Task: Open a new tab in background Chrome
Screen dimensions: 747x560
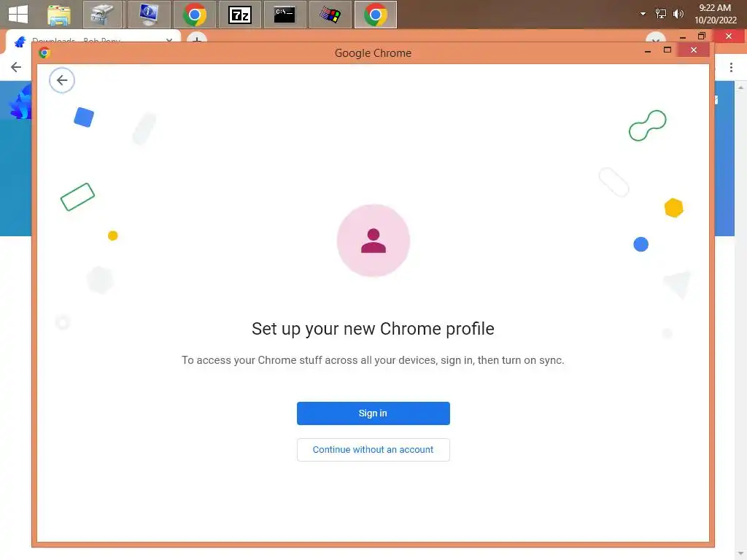Action: click(196, 39)
